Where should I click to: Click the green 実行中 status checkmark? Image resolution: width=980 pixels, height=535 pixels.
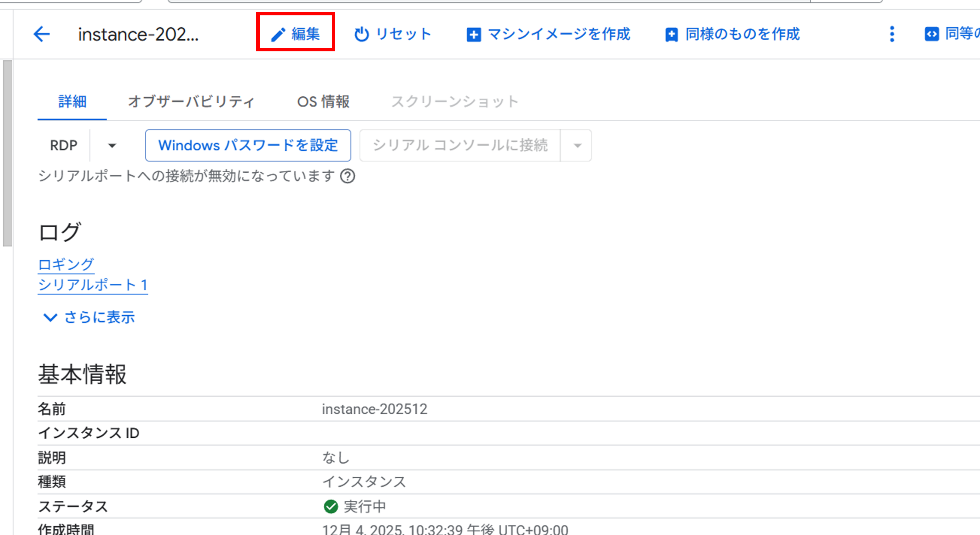331,506
